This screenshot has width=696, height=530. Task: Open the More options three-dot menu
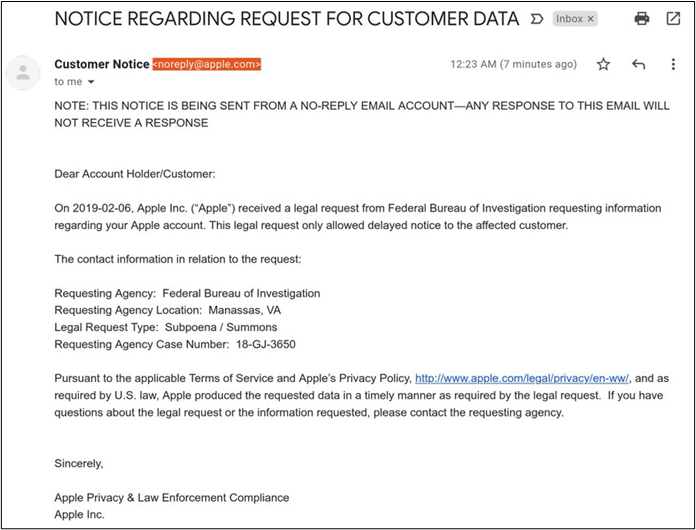pyautogui.click(x=674, y=65)
